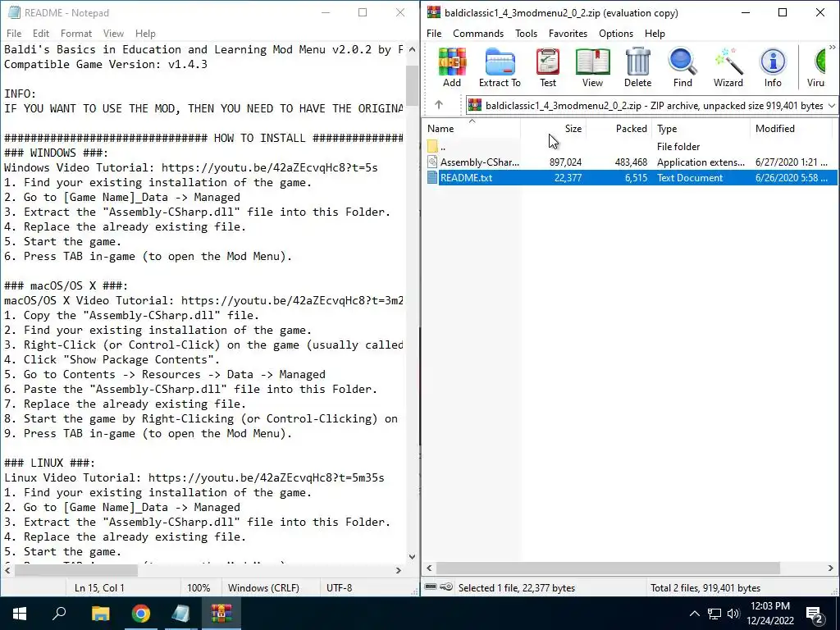Click the Find magnifier icon
The height and width of the screenshot is (630, 840).
pos(682,67)
